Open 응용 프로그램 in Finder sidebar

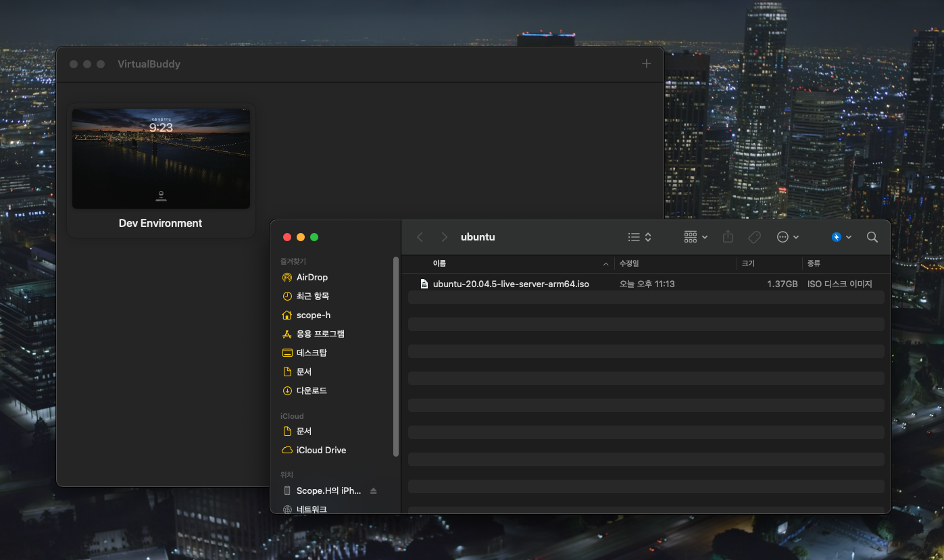[320, 334]
